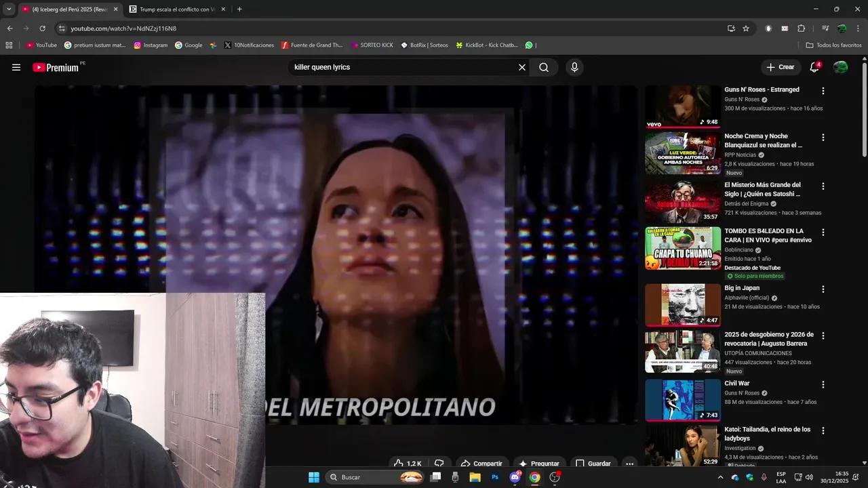The image size is (868, 488).
Task: Focus the search field with killer queen lyrics
Action: pos(403,67)
